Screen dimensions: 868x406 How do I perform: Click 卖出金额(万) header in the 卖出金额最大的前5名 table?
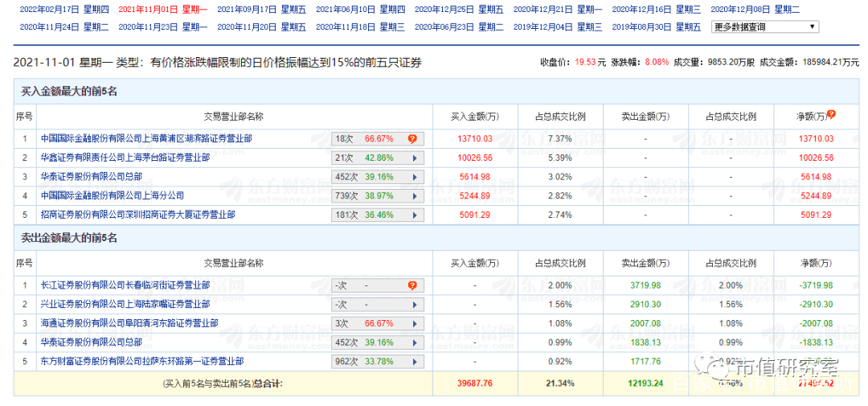(645, 263)
